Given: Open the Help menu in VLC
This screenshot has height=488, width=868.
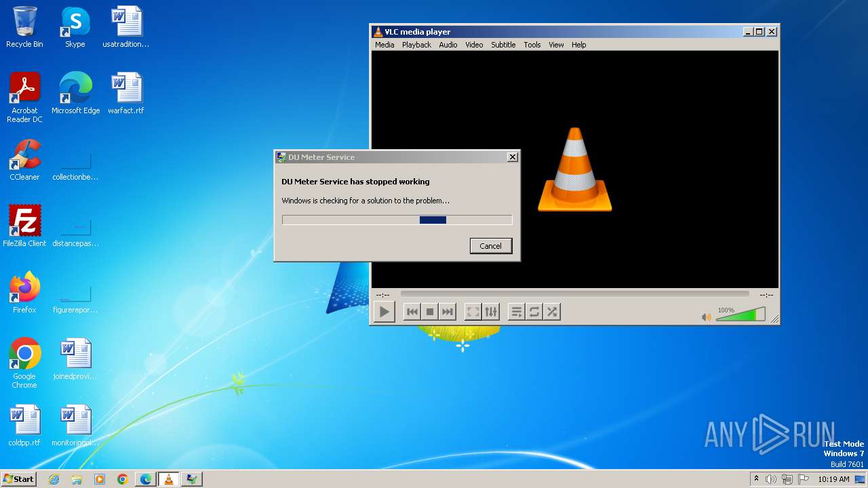Looking at the screenshot, I should [578, 45].
